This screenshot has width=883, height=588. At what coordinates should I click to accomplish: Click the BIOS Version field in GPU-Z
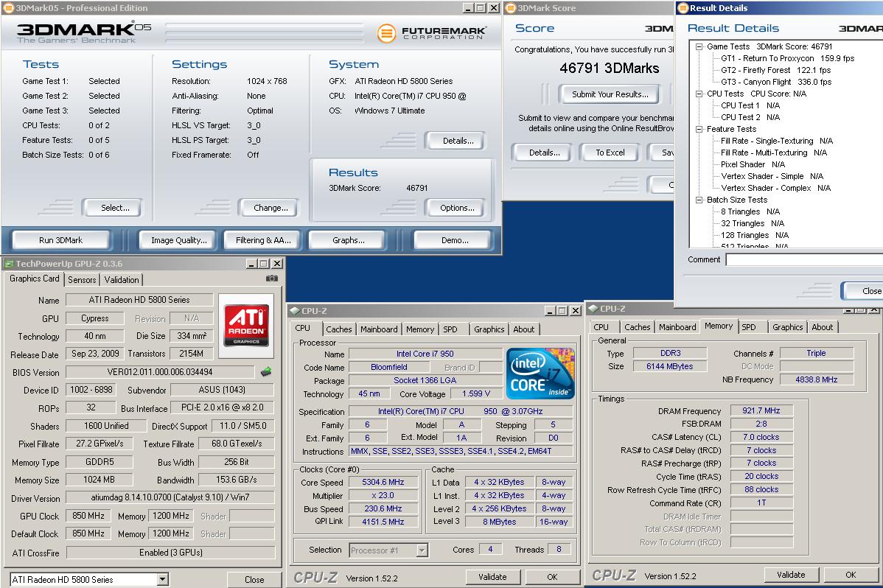(x=160, y=371)
